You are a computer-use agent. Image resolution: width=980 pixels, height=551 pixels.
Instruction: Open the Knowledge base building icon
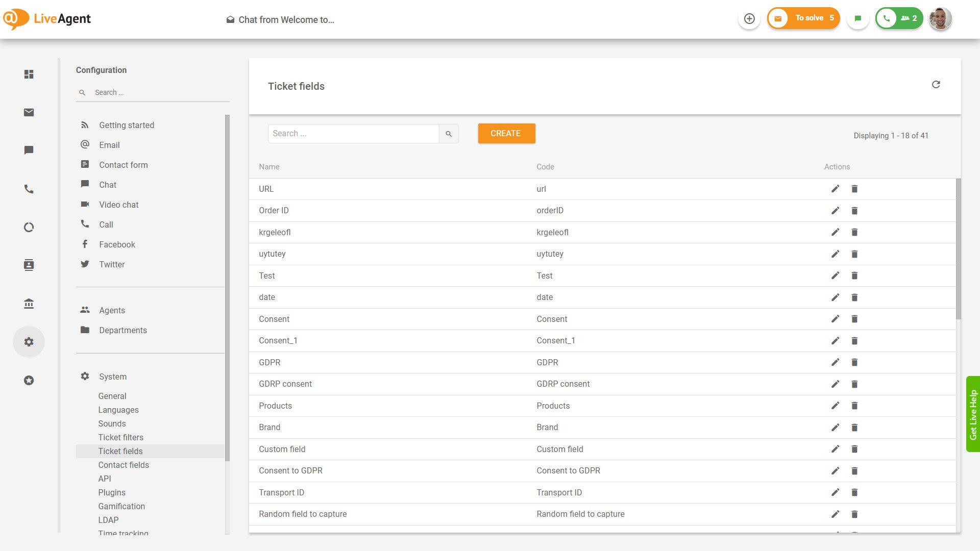point(29,304)
